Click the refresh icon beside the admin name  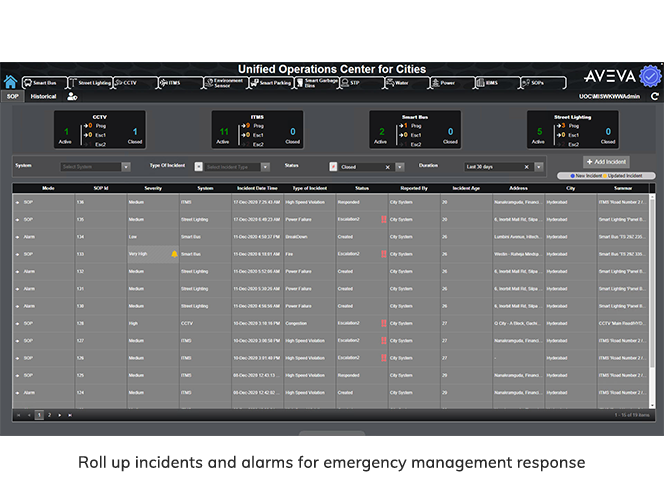(x=655, y=97)
